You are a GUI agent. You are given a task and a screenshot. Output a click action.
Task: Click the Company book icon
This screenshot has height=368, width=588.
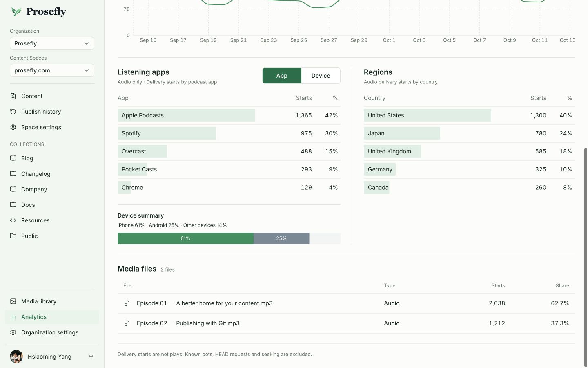click(13, 189)
